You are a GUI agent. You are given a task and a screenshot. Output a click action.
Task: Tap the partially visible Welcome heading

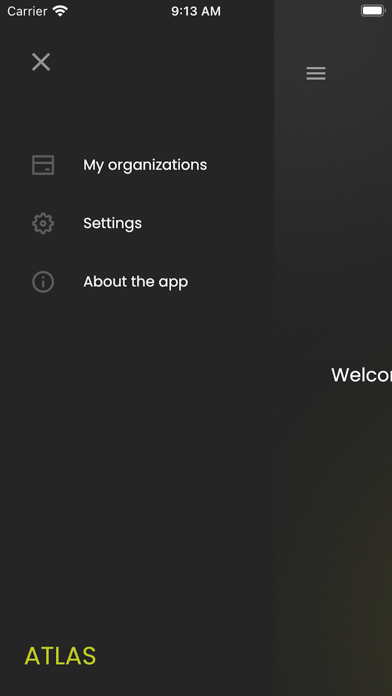[361, 376]
